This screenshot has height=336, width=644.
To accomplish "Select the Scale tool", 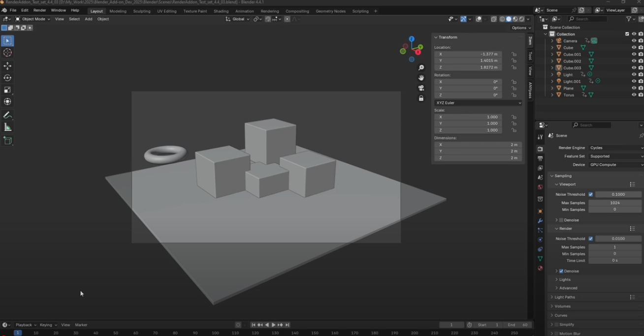I will point(7,90).
